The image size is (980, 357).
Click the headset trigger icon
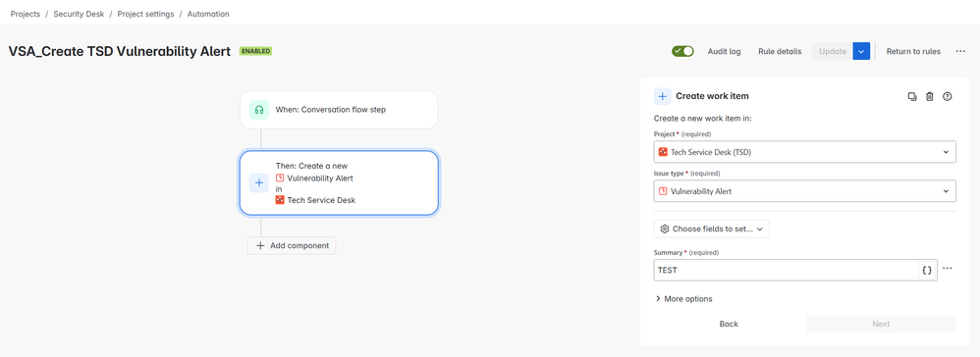pos(259,110)
